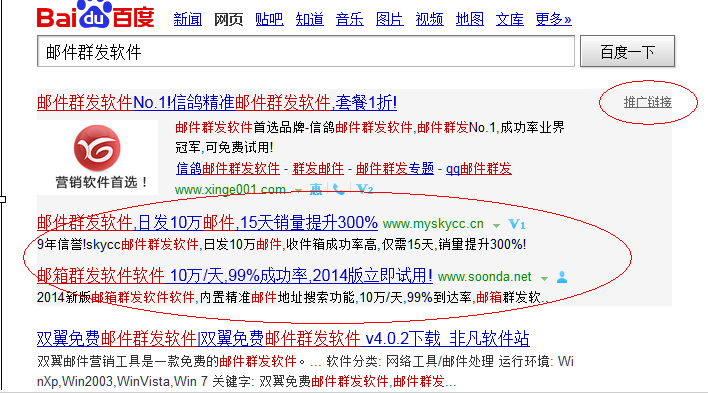Click the V1 verification badge
The width and height of the screenshot is (708, 393).
517,224
